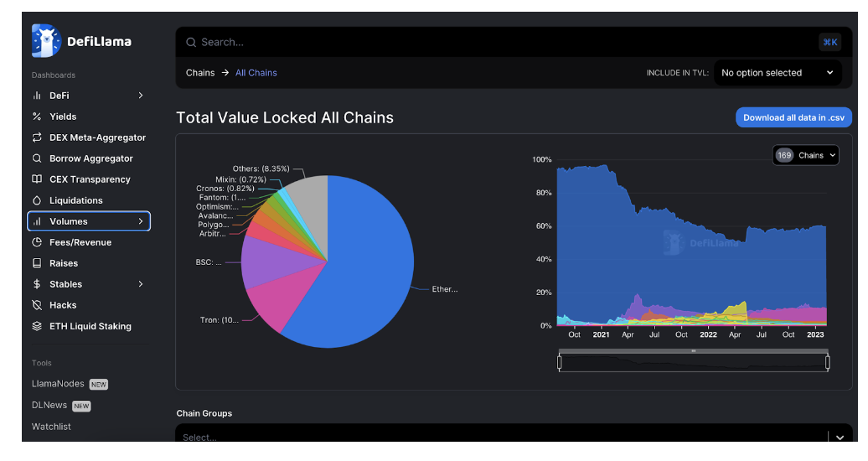The image size is (868, 461).
Task: Expand the Volumes submenu chevron
Action: click(x=141, y=221)
